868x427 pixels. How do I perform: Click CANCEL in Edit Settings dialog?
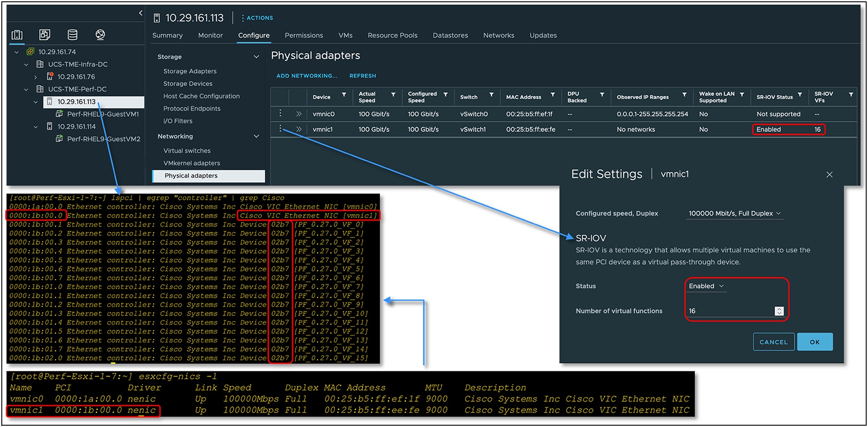pos(774,342)
